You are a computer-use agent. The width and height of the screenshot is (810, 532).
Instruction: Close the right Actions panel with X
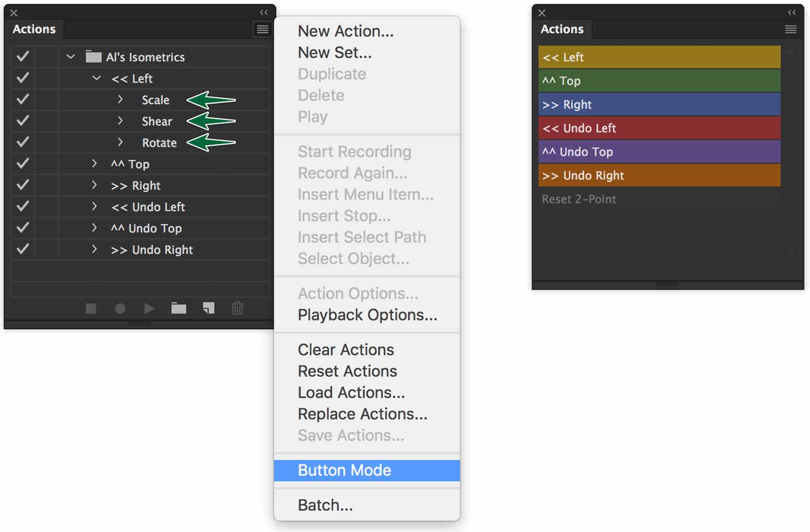542,12
